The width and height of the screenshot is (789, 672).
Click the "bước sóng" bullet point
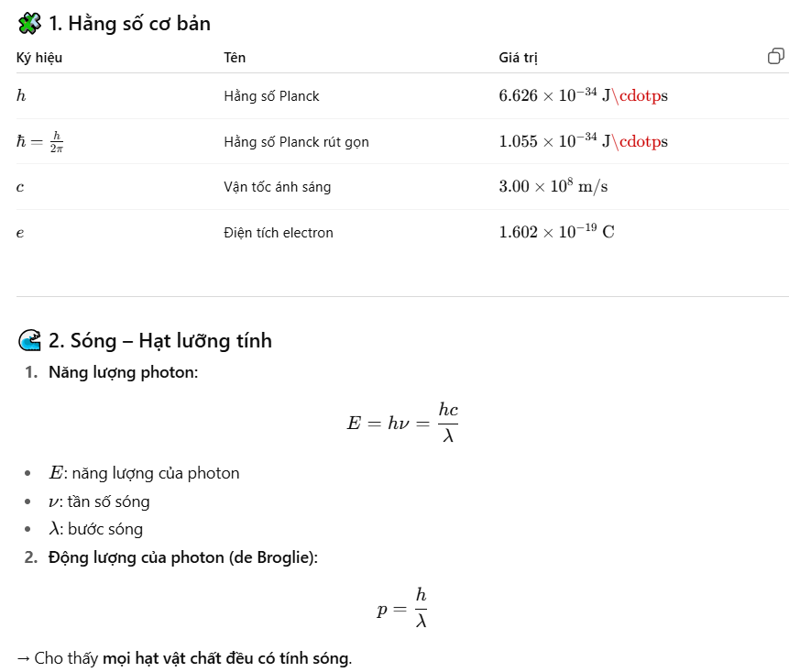click(x=104, y=529)
